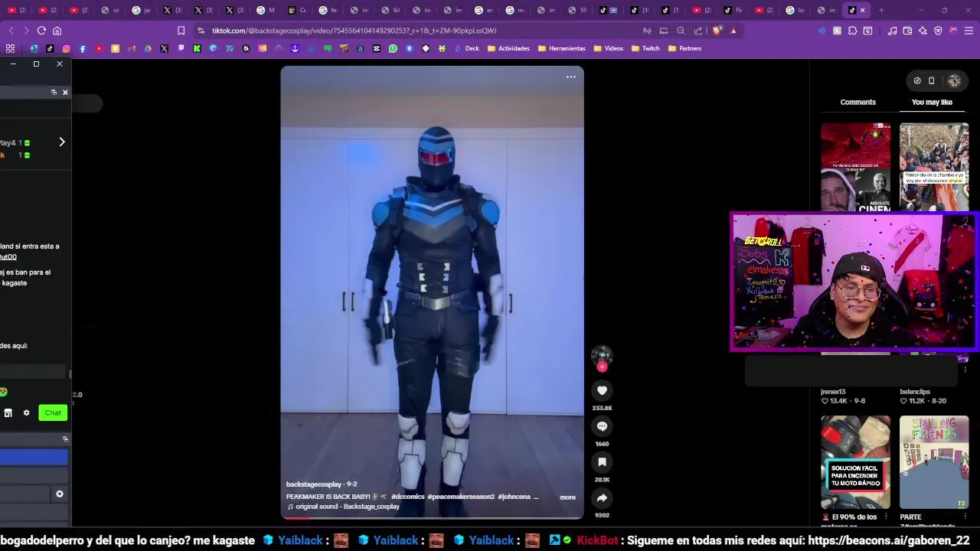This screenshot has height=551, width=980.
Task: Open the Videos bookmarks folder
Action: 608,48
